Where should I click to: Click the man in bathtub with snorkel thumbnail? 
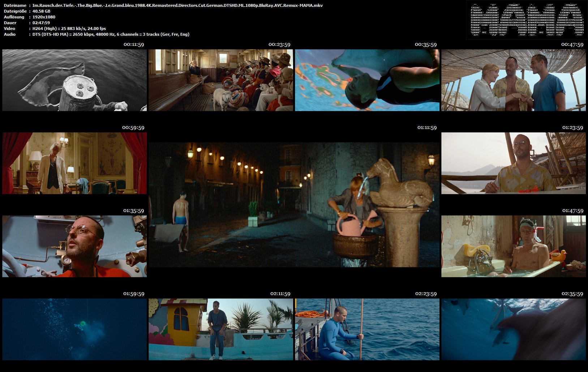(514, 246)
